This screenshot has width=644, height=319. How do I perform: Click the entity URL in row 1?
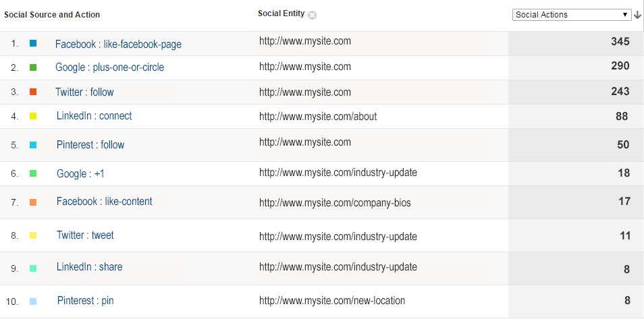pos(305,40)
